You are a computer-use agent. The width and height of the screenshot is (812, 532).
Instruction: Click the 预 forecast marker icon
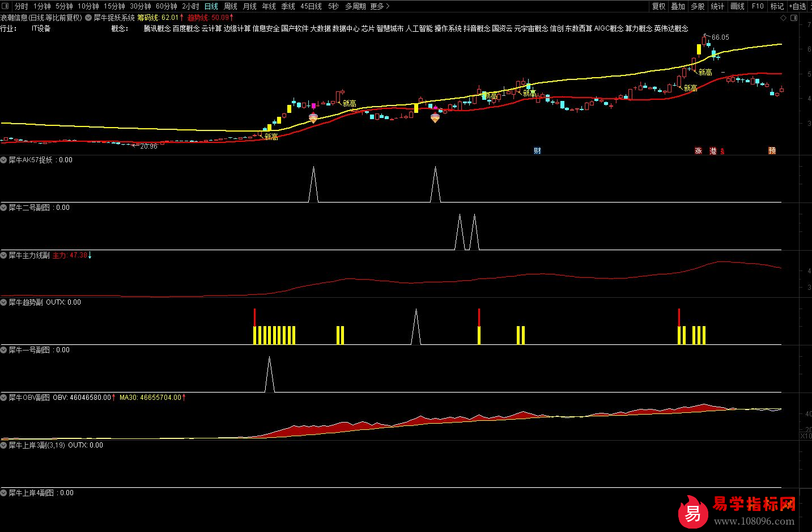click(772, 150)
